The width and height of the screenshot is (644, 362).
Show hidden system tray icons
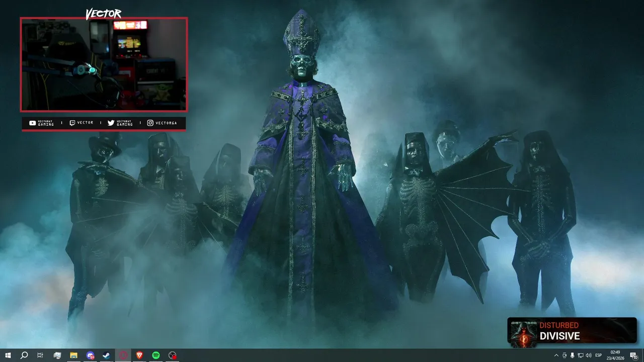click(x=556, y=355)
